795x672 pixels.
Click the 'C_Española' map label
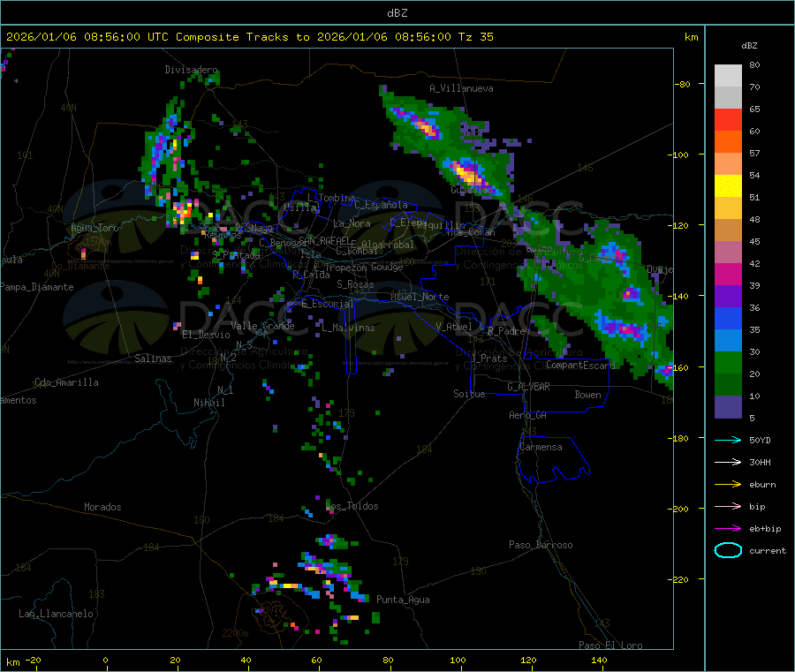381,205
